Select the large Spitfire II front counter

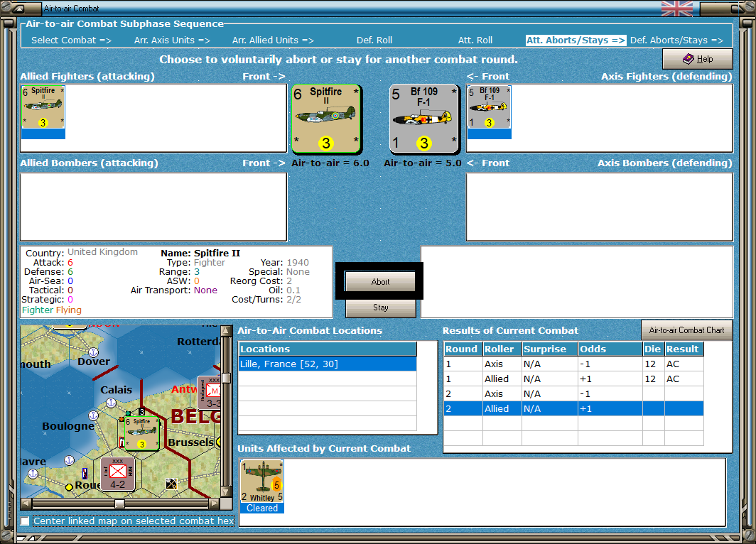coord(326,119)
